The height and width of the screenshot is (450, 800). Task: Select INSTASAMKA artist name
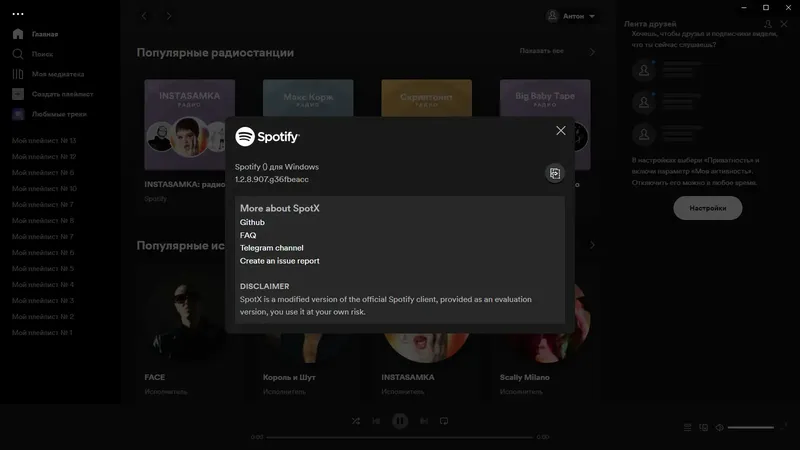pos(408,377)
